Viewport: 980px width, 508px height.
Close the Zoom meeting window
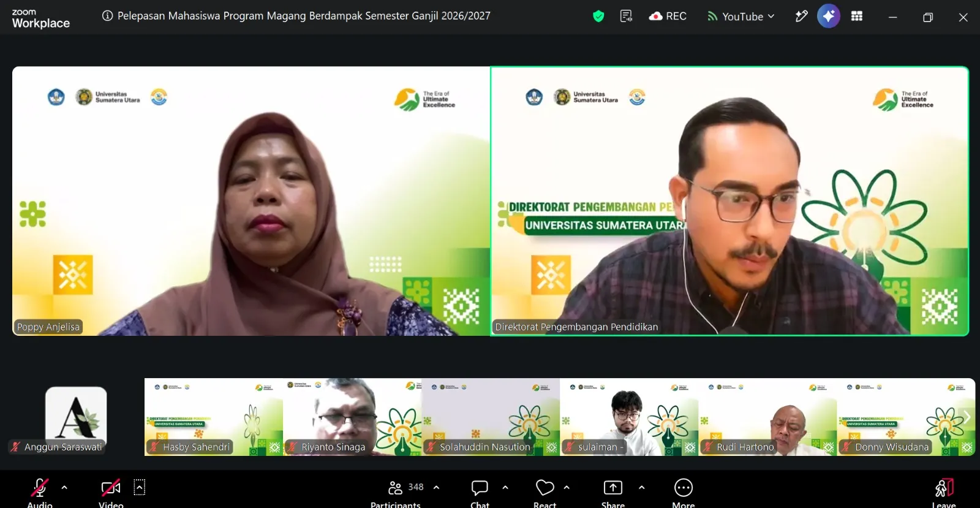pos(963,17)
